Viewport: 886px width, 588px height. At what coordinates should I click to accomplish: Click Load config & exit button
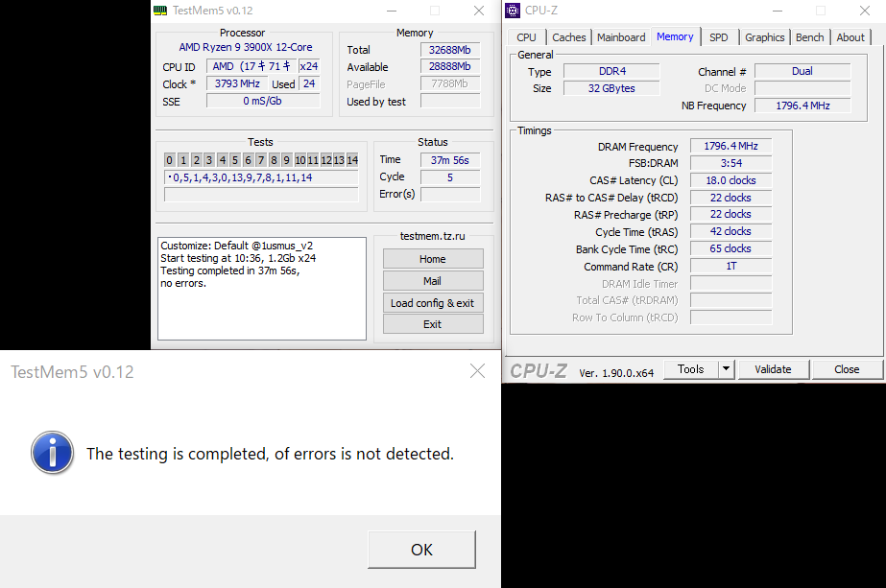(433, 303)
